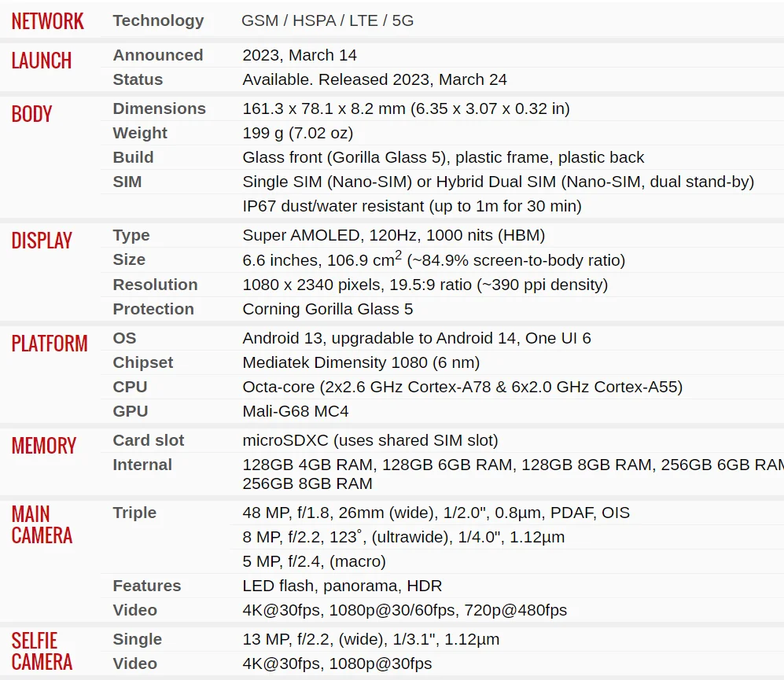Open the display Type label link
Image resolution: width=784 pixels, height=680 pixels.
pos(131,235)
